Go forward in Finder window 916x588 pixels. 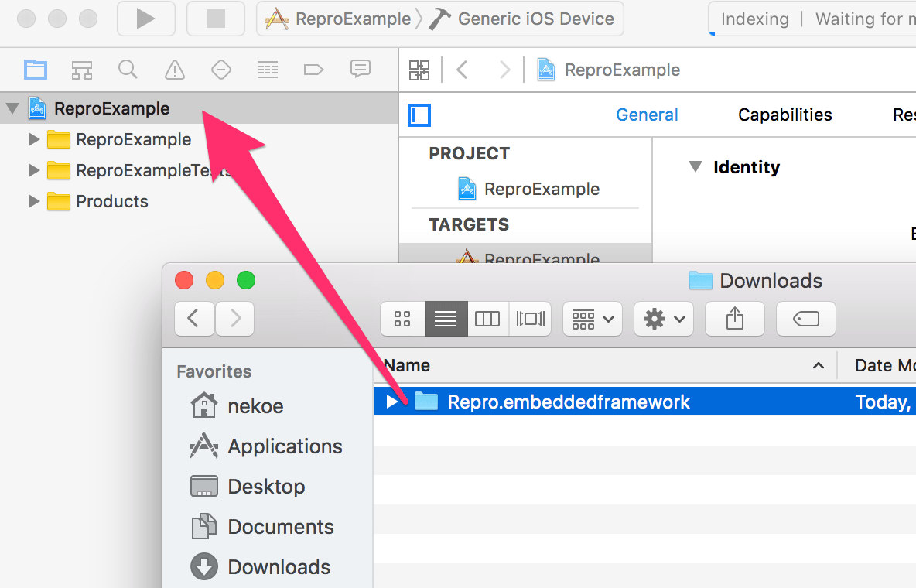coord(235,319)
